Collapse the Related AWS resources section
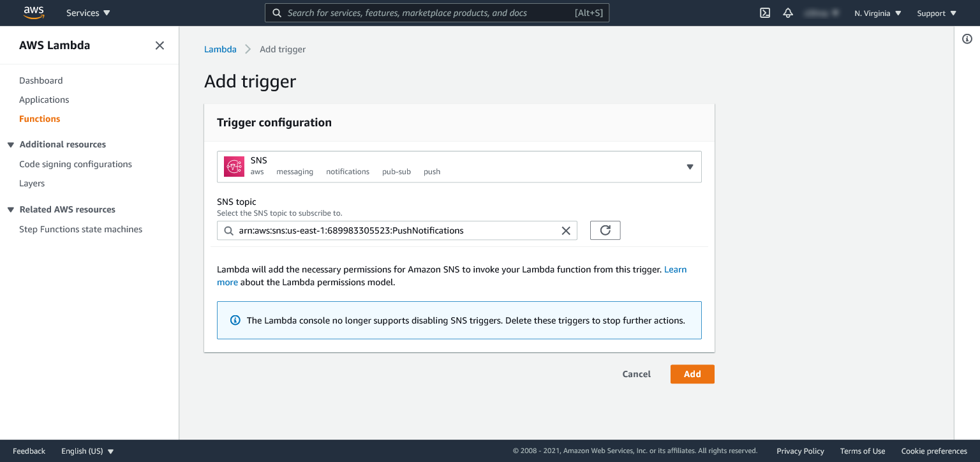The width and height of the screenshot is (980, 462). tap(11, 210)
